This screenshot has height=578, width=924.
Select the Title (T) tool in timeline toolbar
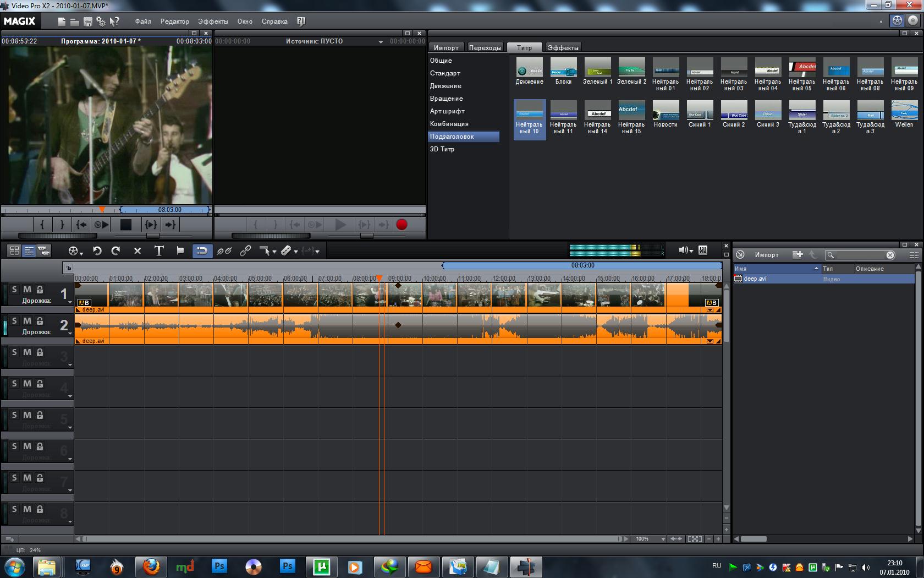159,251
